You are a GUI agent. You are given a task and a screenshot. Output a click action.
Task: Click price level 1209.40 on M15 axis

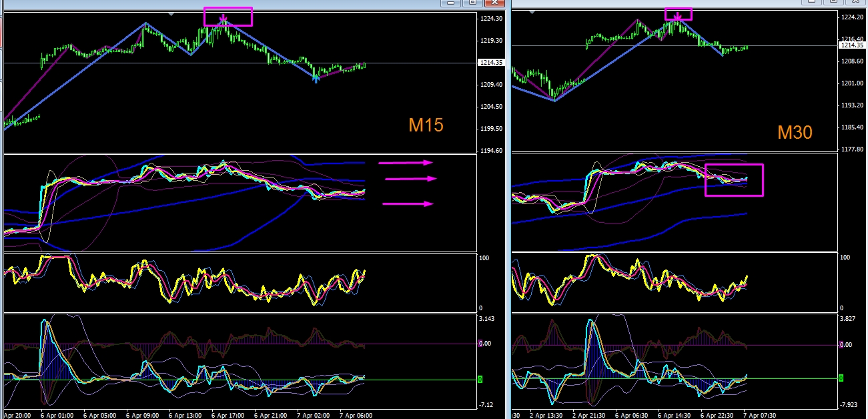click(x=492, y=85)
